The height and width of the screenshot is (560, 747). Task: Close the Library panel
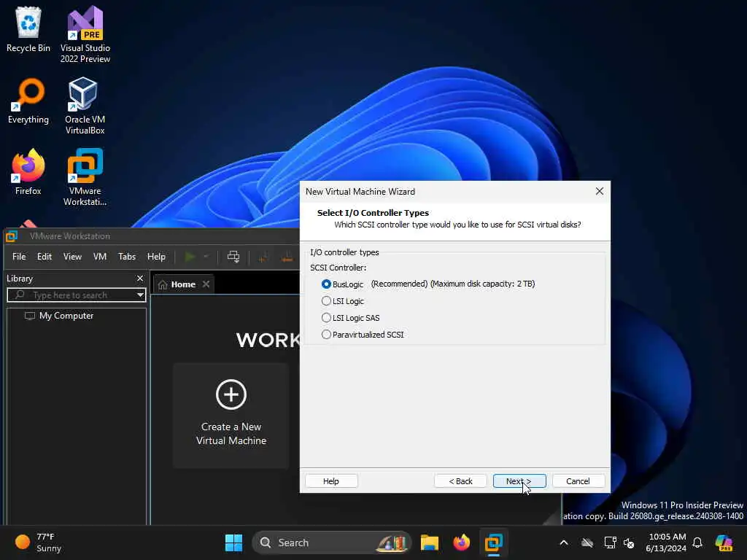[x=139, y=278]
